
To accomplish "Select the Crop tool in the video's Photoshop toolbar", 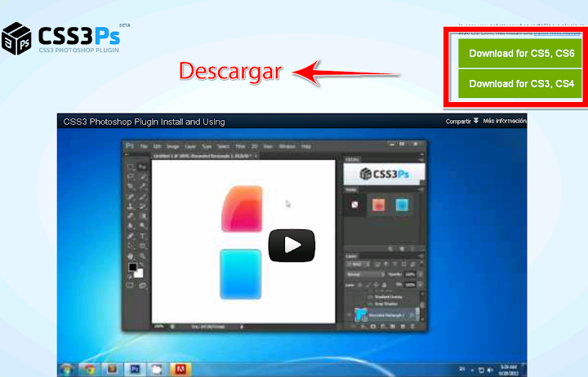I will (x=130, y=186).
